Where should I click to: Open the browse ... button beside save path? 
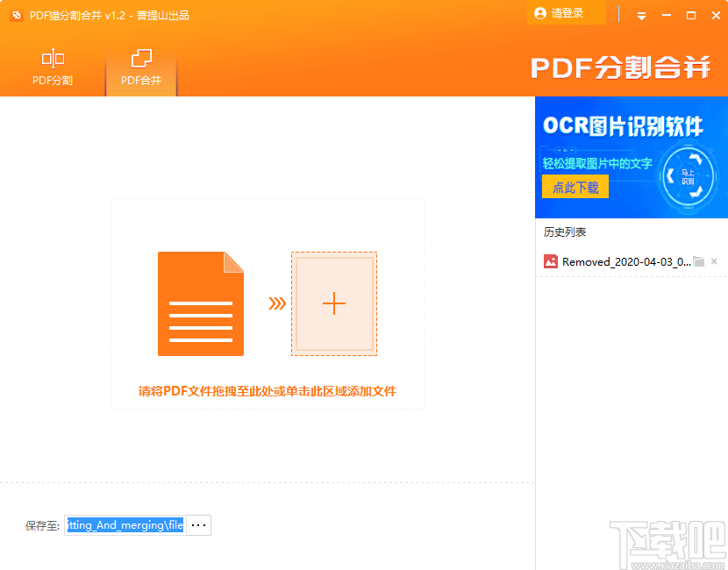tap(198, 524)
